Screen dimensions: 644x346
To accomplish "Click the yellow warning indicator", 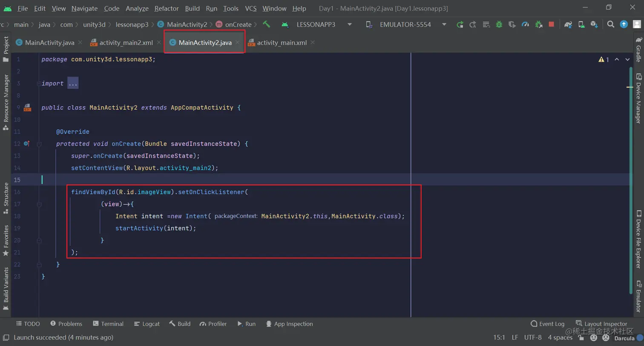I will 604,60.
